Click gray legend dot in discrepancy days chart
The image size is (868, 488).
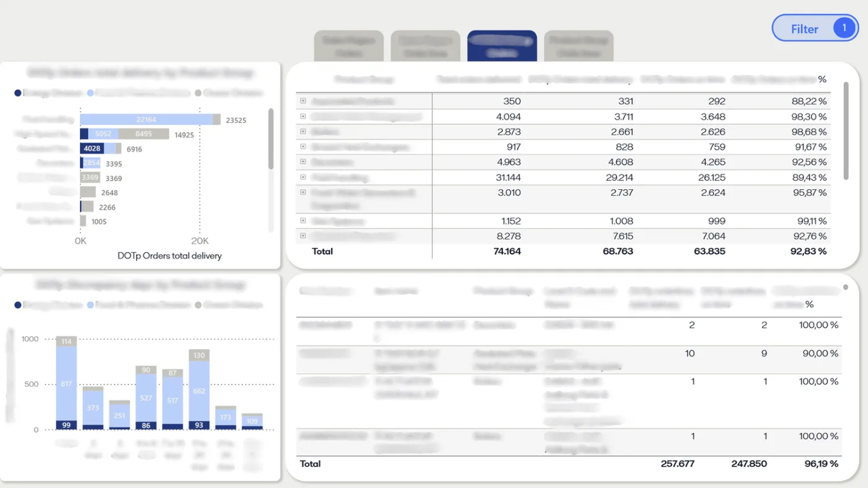(x=198, y=305)
